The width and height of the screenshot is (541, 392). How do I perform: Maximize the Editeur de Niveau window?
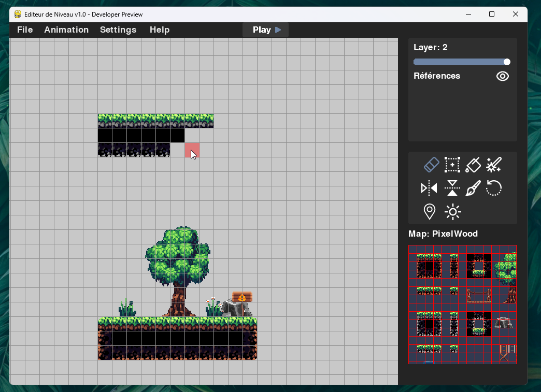(492, 14)
